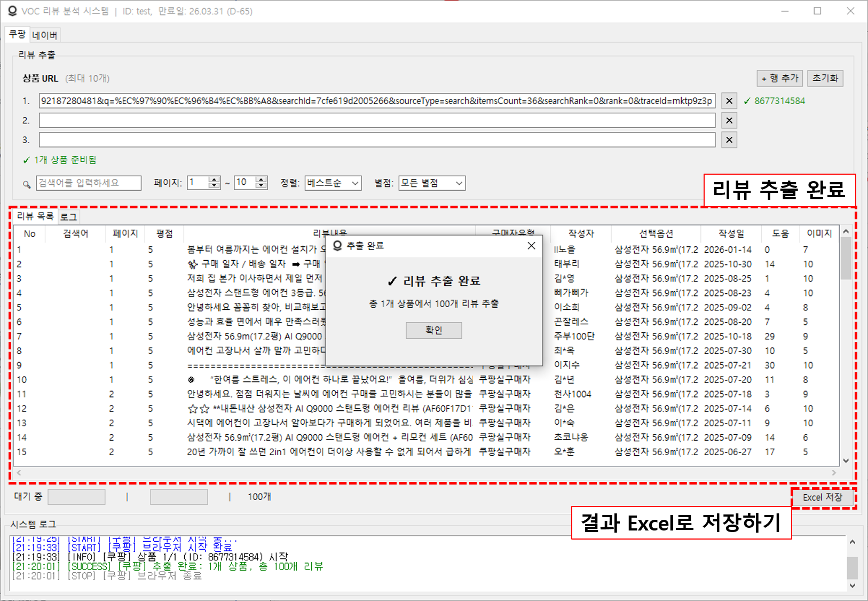Increase the start page number

click(215, 179)
